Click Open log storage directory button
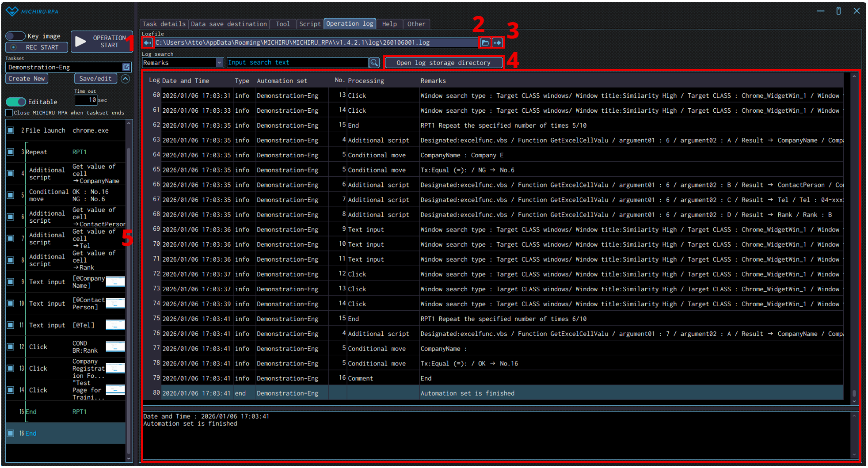Image resolution: width=868 pixels, height=468 pixels. tap(443, 63)
